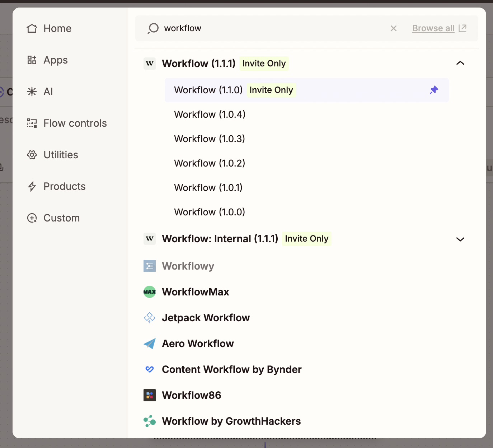This screenshot has width=493, height=448.
Task: Select Workflow: Internal (1.1.1) title
Action: (220, 239)
